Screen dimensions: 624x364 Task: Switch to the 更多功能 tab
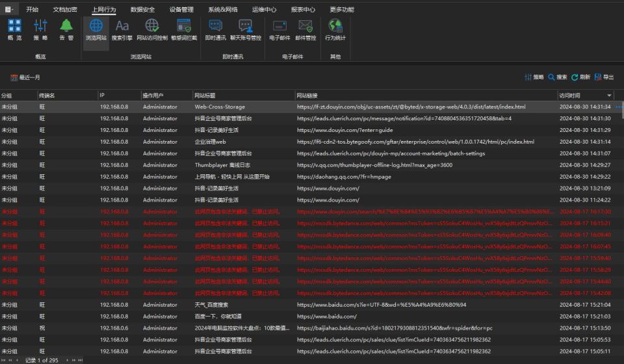[342, 9]
